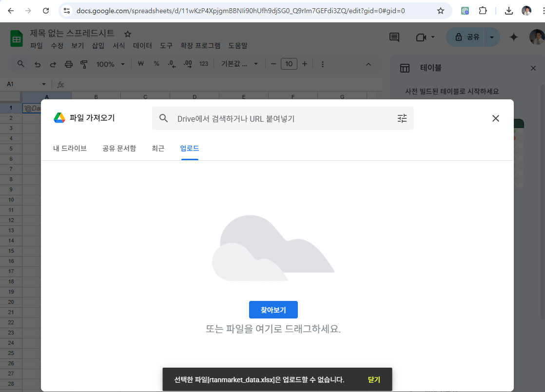The image size is (545, 392).
Task: Decrease decimal places in toolbar
Action: 172,64
